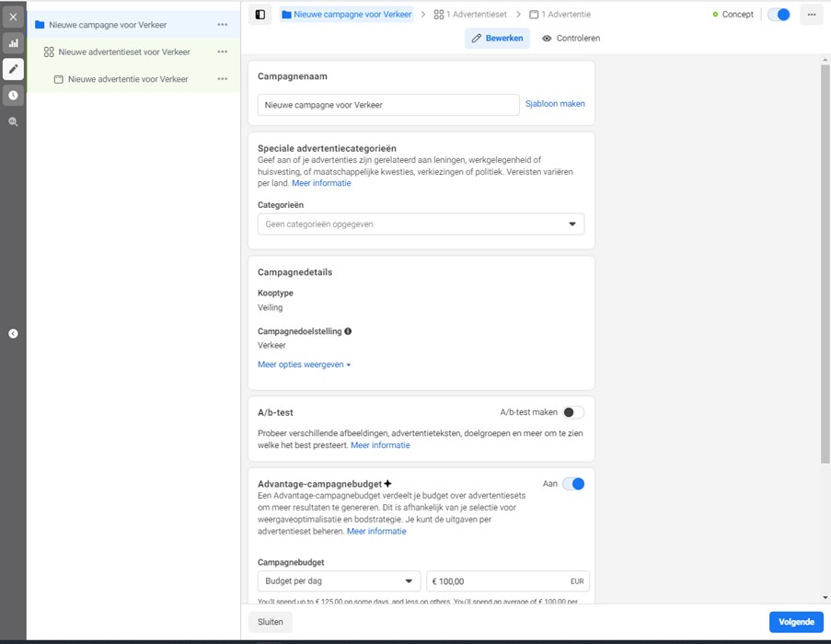The width and height of the screenshot is (831, 644).
Task: Open Meer informatie link under Speciale advertentiecategorieën
Action: pyautogui.click(x=321, y=183)
